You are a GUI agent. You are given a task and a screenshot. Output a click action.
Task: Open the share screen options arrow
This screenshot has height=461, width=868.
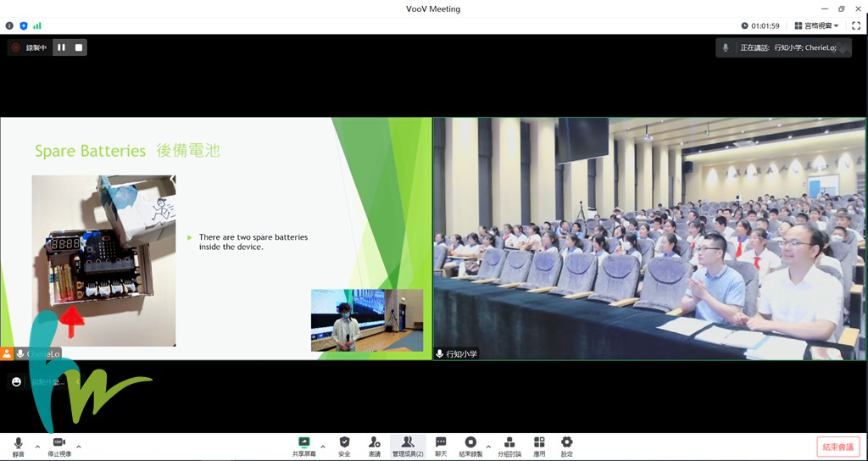pyautogui.click(x=323, y=447)
